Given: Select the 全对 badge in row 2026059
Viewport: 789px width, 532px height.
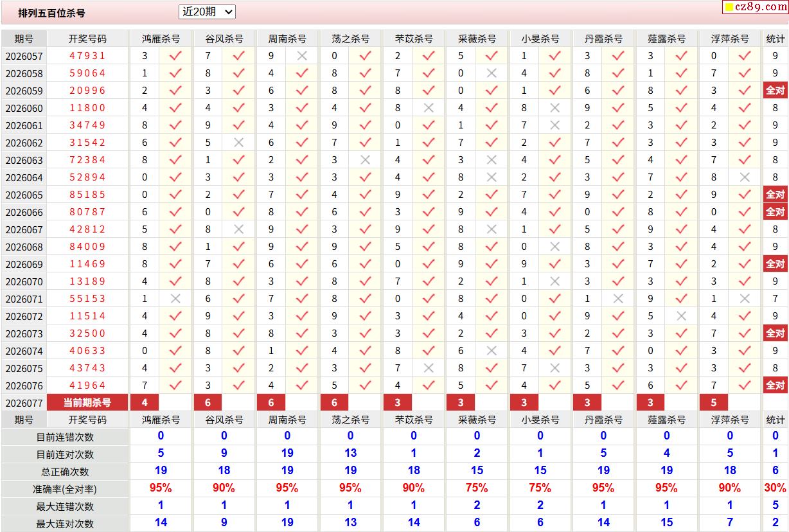Looking at the screenshot, I should [775, 91].
